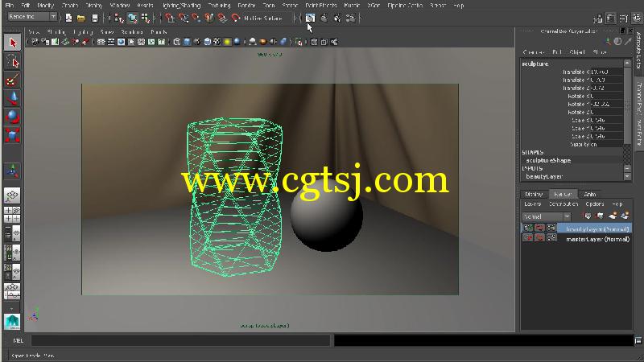This screenshot has height=362, width=644.
Task: Activate the Lasso select tool
Action: (12, 62)
